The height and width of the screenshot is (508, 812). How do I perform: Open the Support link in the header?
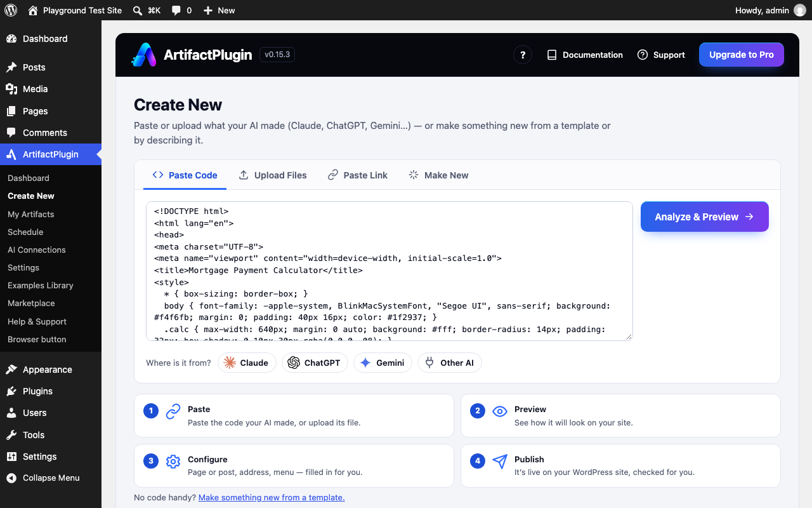coord(661,55)
